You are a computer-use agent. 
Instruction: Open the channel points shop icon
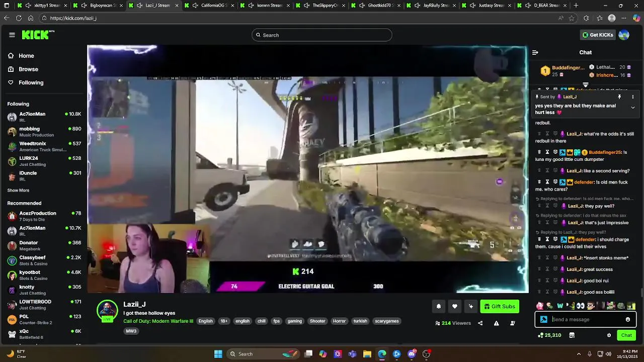pos(572,335)
